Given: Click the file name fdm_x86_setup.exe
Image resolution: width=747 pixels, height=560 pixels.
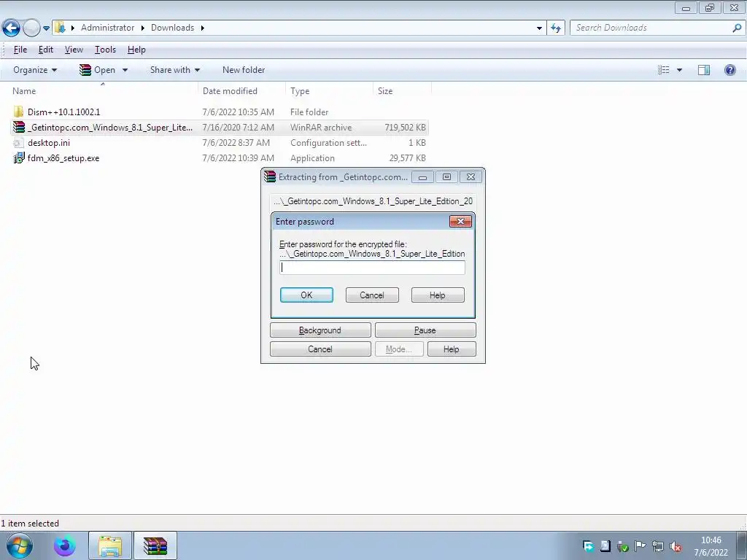Looking at the screenshot, I should (x=63, y=158).
